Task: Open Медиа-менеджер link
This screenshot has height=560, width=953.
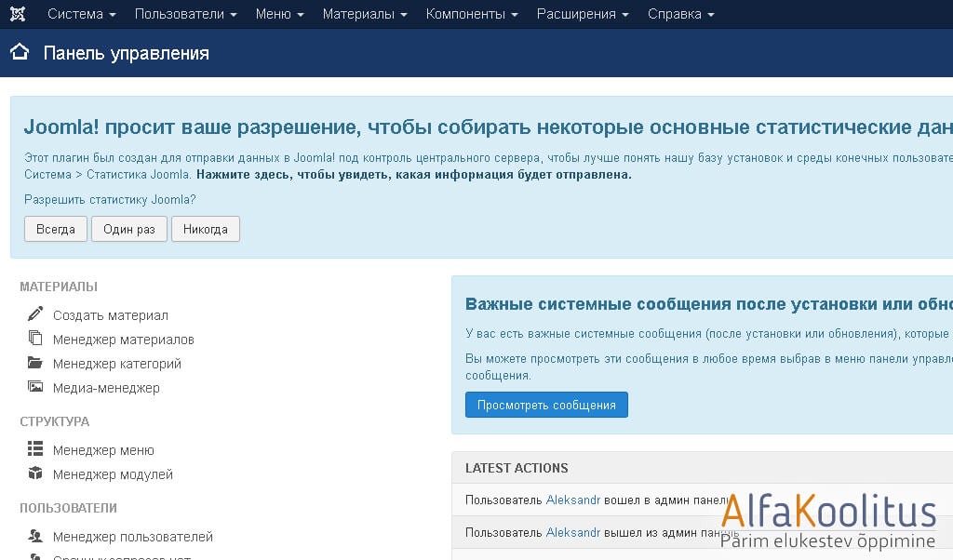Action: (x=106, y=388)
